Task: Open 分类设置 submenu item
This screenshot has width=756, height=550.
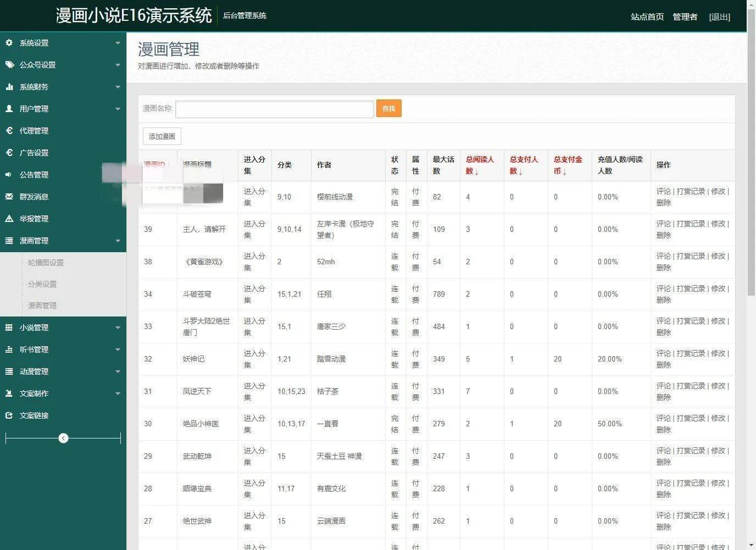Action: coord(42,284)
